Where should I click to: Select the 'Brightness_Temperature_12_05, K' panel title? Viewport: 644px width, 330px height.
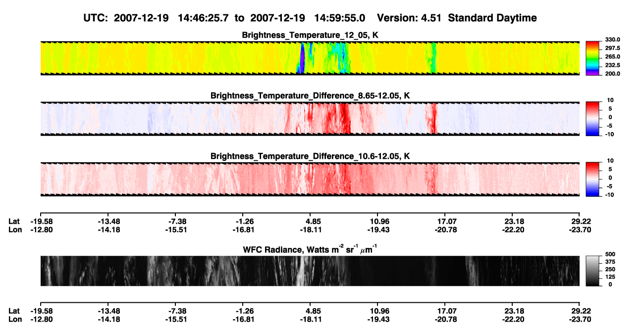(x=310, y=35)
